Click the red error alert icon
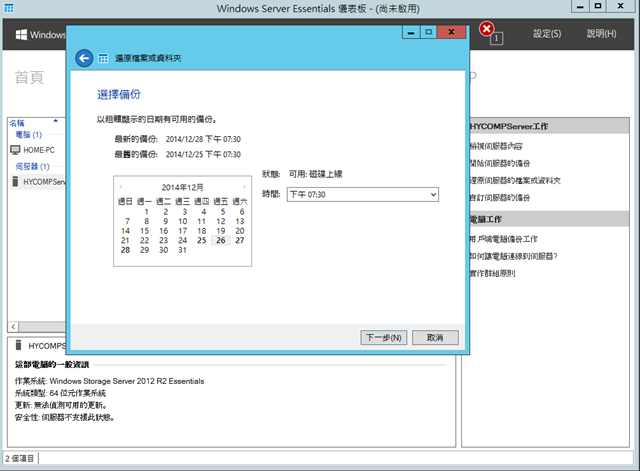Image resolution: width=640 pixels, height=471 pixels. (x=486, y=29)
